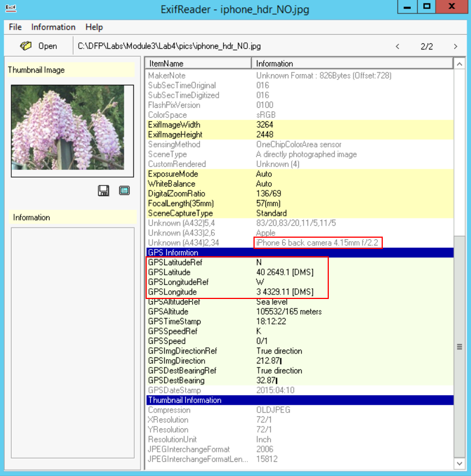
Task: Click the thumbnail viewer icon beside save
Action: pos(124,191)
